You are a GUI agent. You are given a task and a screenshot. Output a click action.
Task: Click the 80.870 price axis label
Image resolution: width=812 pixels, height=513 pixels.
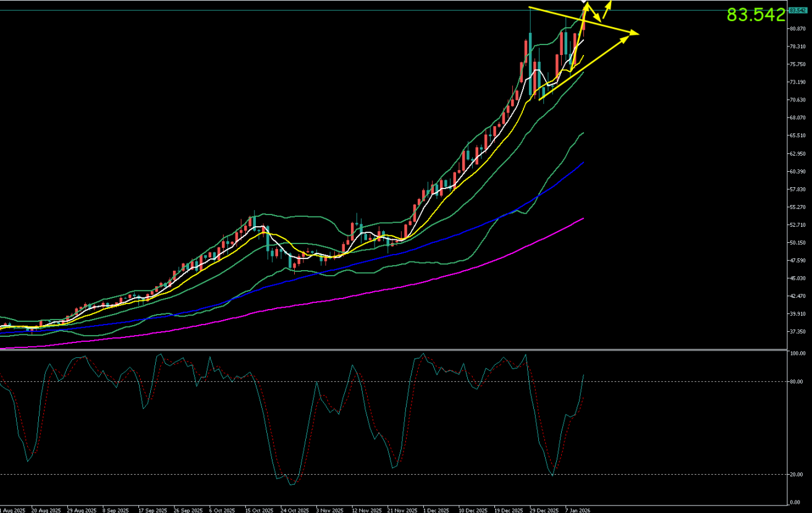[x=798, y=28]
